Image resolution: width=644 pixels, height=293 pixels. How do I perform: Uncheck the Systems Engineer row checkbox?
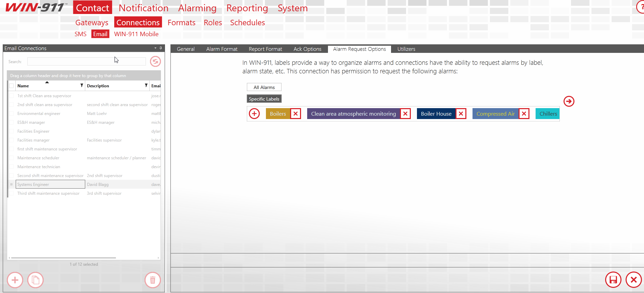click(x=12, y=185)
